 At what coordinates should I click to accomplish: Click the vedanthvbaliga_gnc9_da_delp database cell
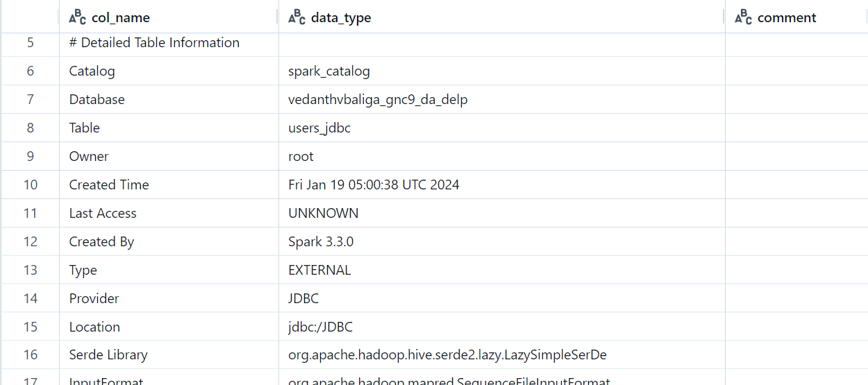(x=502, y=99)
